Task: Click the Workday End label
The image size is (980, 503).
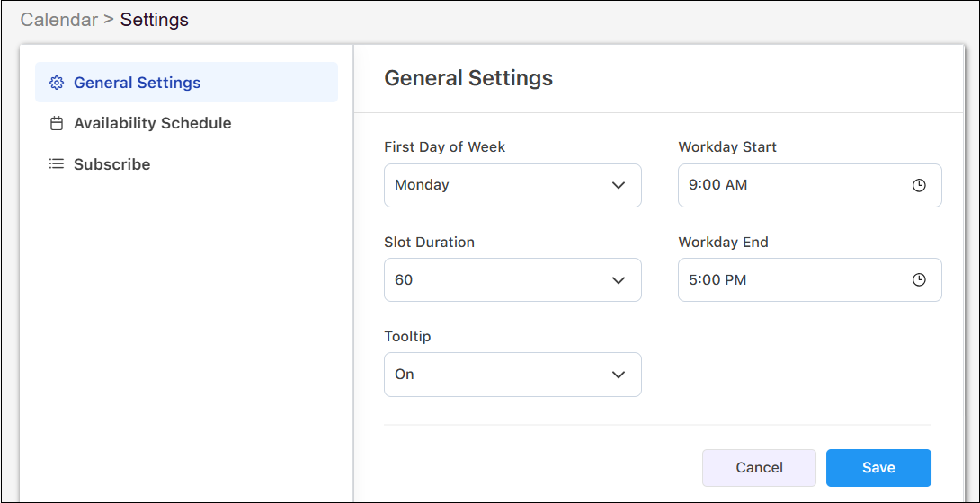Action: coord(723,243)
